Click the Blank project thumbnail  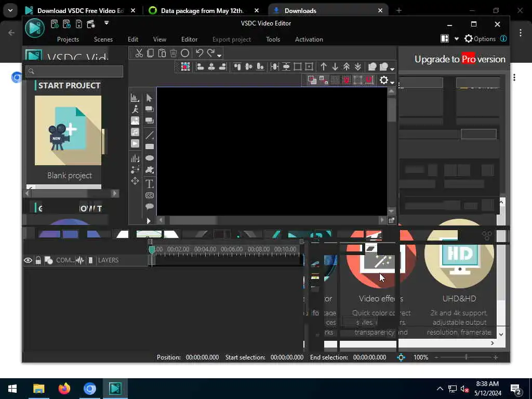(68, 130)
